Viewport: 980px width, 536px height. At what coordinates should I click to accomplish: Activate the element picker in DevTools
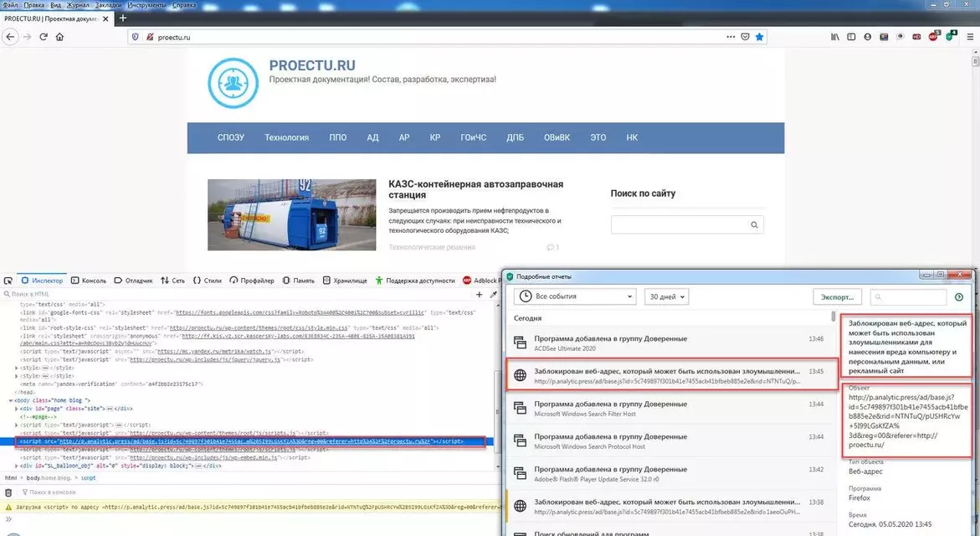(x=8, y=281)
